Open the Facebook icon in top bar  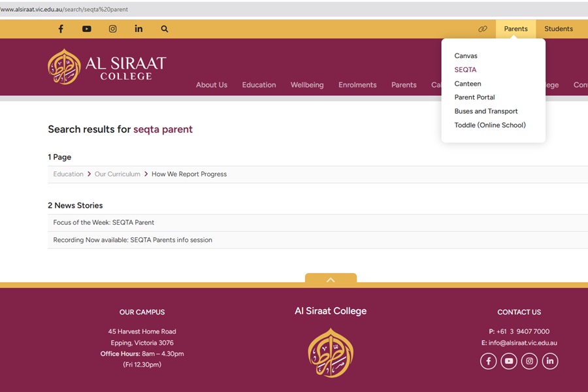[x=61, y=29]
